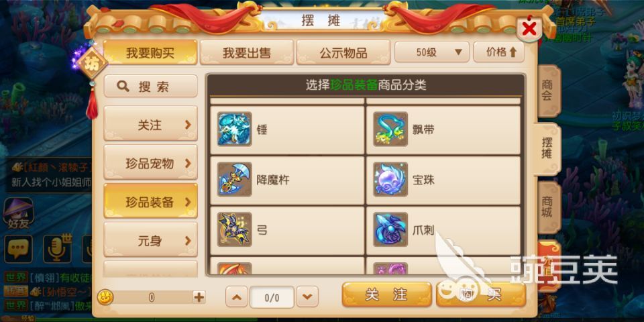Pick the 弓 bow category icon
This screenshot has height=322, width=644.
(x=235, y=229)
